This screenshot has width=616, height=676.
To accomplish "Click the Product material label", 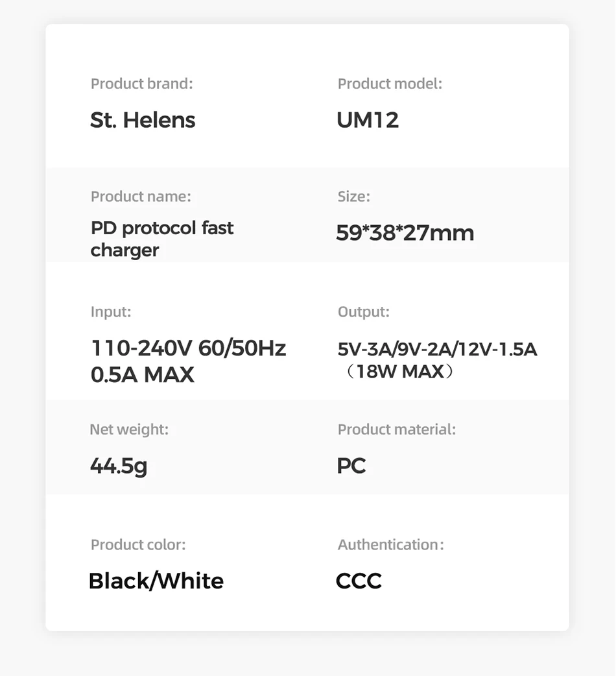I will click(397, 429).
